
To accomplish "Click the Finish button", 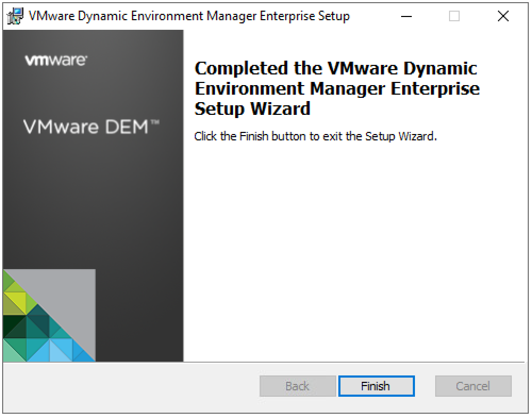I will tap(376, 386).
